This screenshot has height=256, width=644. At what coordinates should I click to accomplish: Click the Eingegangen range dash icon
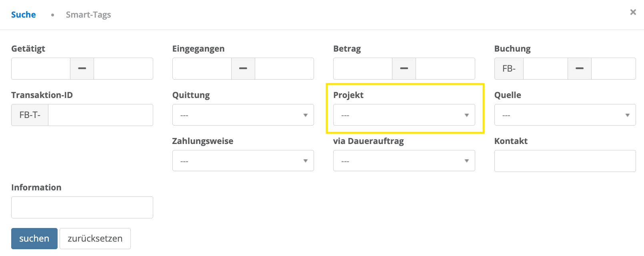coord(243,68)
